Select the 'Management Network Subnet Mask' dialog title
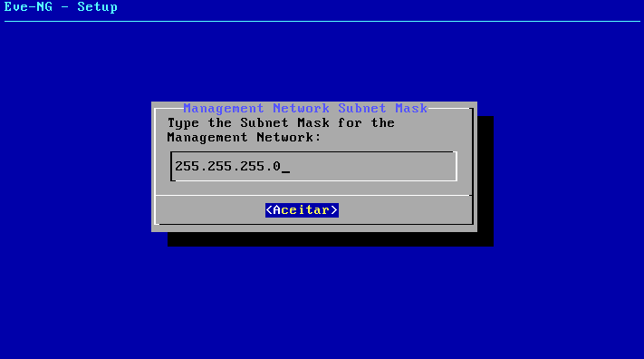 (x=305, y=108)
